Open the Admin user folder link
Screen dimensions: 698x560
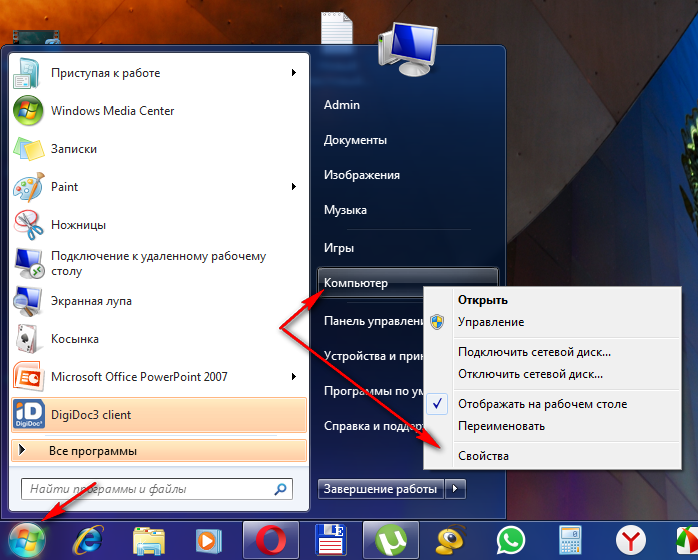(x=342, y=105)
